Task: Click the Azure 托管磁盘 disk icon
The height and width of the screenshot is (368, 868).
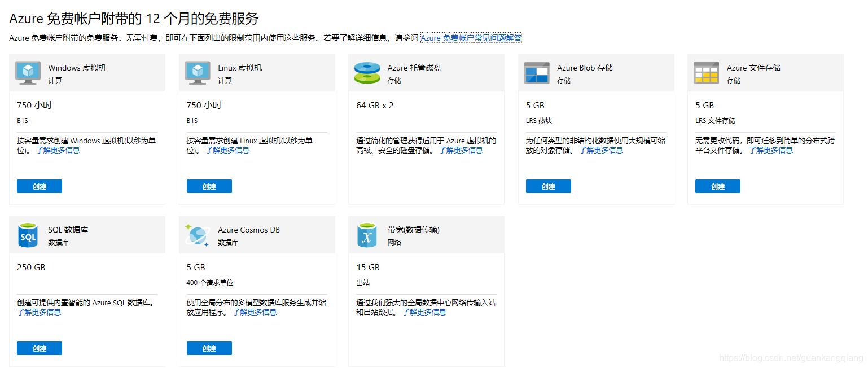Action: (367, 73)
